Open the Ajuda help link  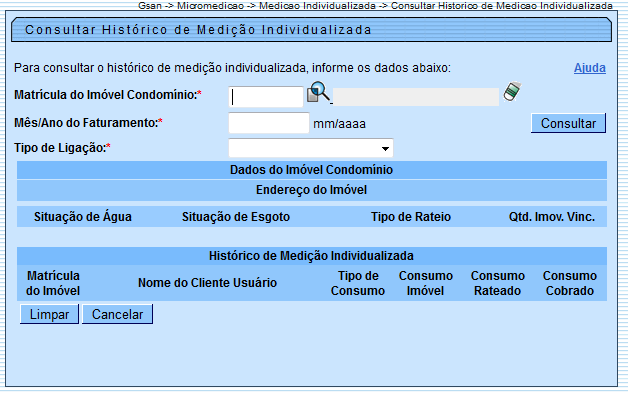(590, 68)
